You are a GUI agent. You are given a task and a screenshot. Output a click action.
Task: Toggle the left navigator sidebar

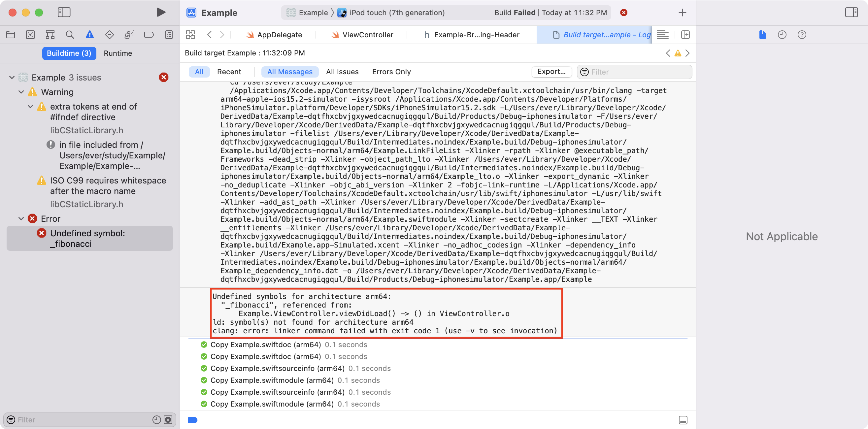coord(64,13)
